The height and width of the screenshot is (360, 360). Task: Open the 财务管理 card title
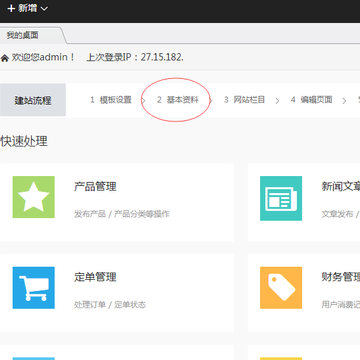click(341, 277)
